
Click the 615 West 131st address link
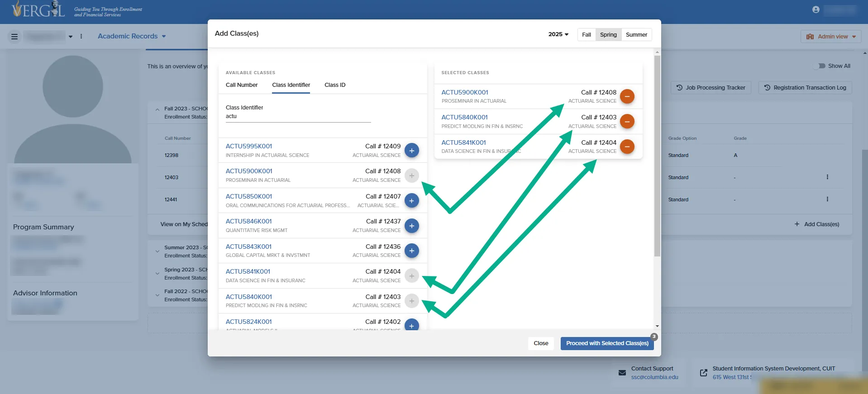click(x=732, y=377)
